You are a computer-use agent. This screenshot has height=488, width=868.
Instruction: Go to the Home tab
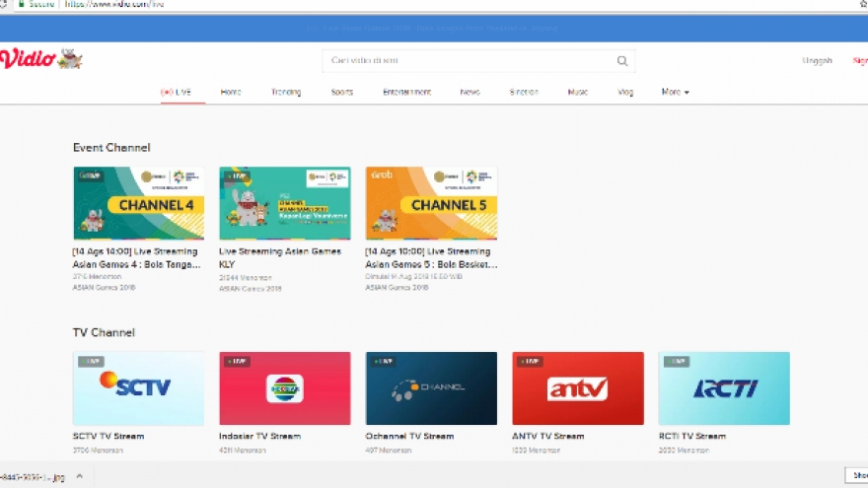[x=231, y=92]
